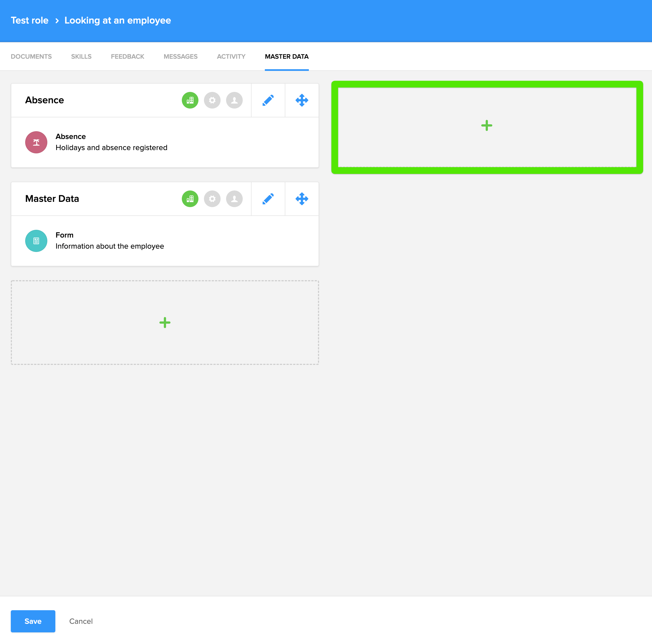
Task: Toggle the person visibility icon on Master Data
Action: (x=234, y=199)
